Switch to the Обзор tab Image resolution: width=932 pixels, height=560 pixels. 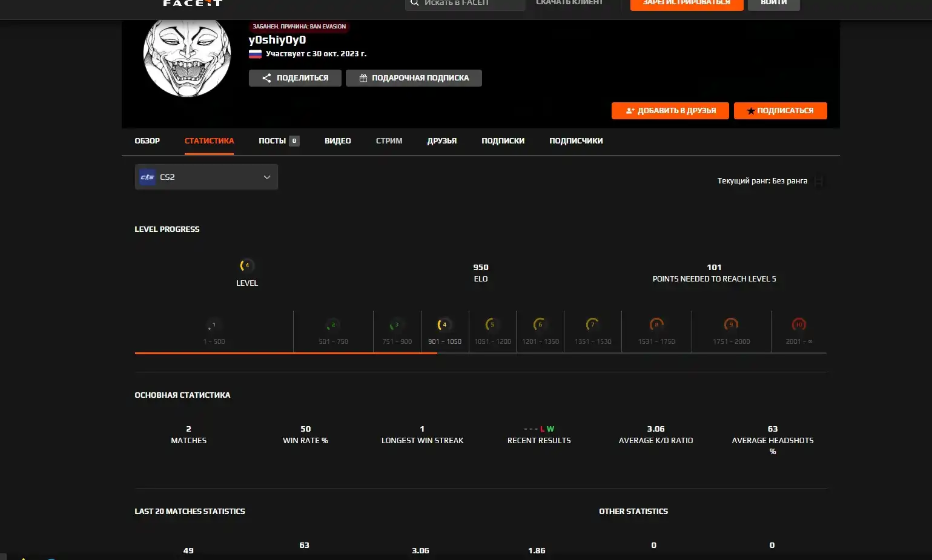coord(147,141)
